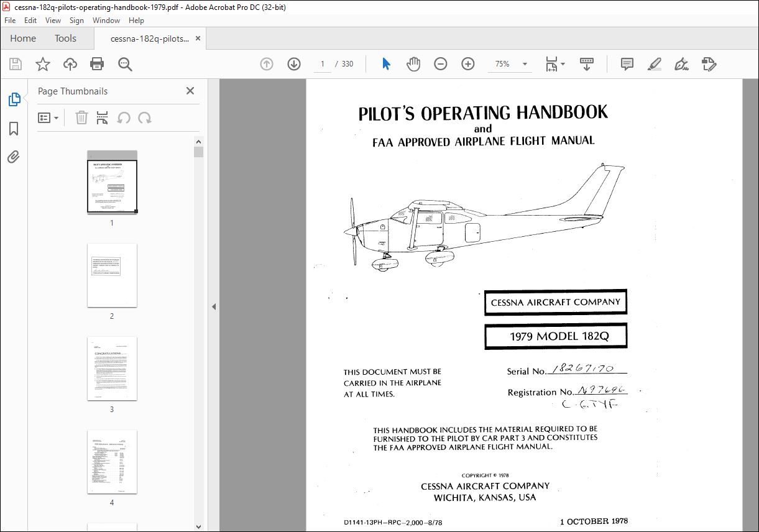Delete selected page with trash icon
Image resolution: width=759 pixels, height=532 pixels.
point(81,117)
